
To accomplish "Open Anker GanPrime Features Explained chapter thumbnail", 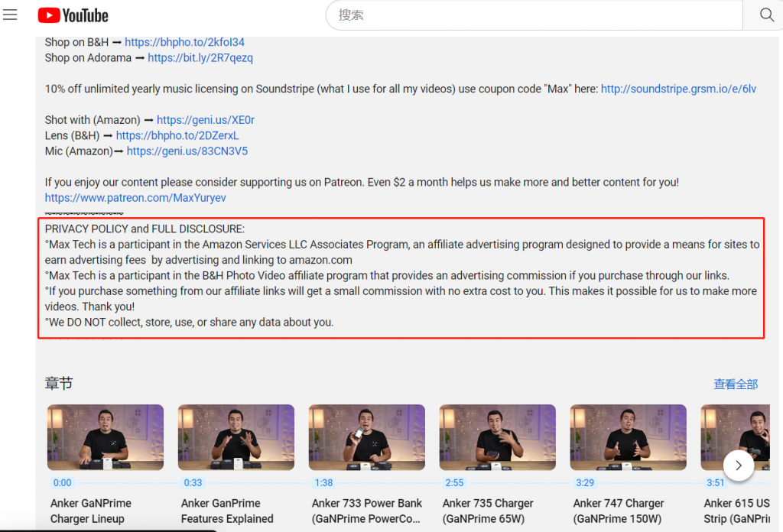I will (236, 437).
